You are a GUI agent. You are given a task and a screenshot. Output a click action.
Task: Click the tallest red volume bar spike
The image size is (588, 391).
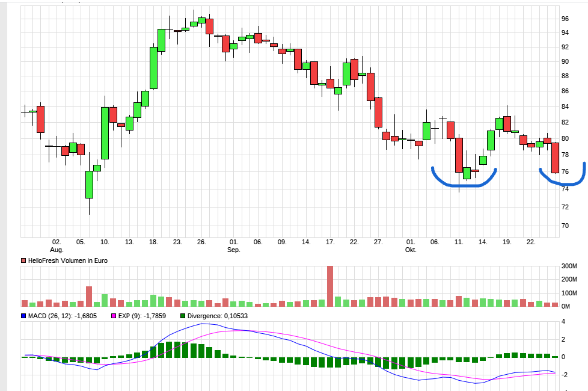[330, 286]
